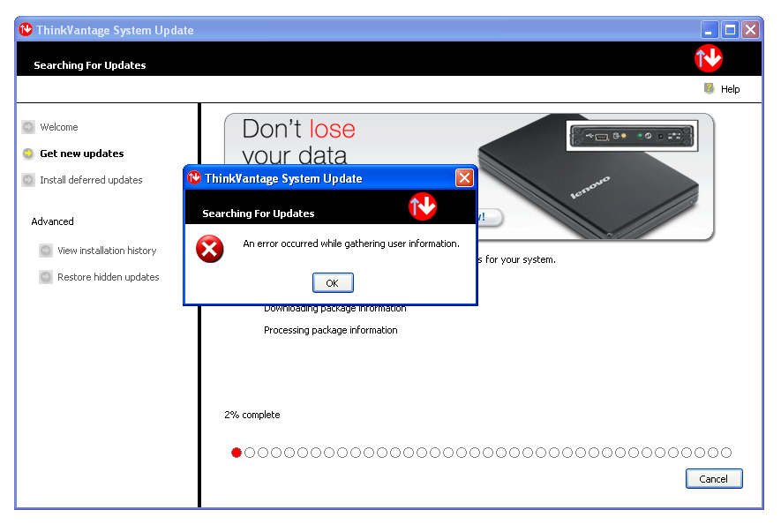Screen dimensions: 781x532
Task: Open Install deferred updates
Action: tap(91, 180)
